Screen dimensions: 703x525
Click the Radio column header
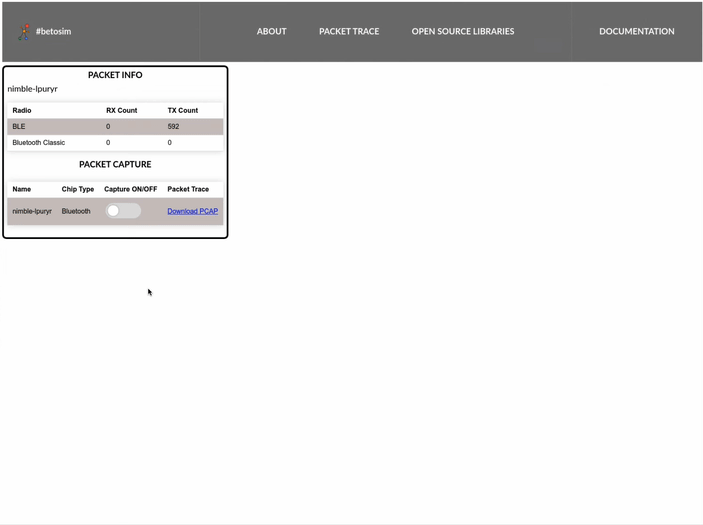coord(22,110)
